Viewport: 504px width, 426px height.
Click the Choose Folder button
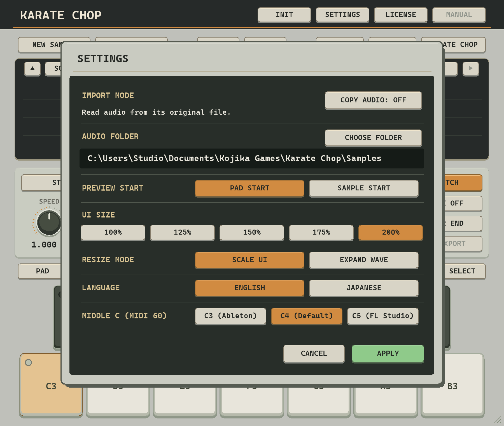click(x=373, y=138)
